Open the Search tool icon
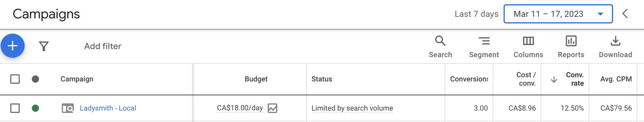This screenshot has width=644, height=122. click(440, 47)
